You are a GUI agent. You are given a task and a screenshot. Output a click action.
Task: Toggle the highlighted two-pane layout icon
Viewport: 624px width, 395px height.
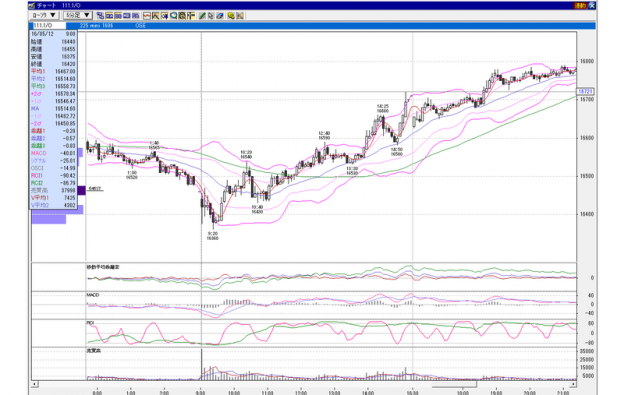pos(109,16)
